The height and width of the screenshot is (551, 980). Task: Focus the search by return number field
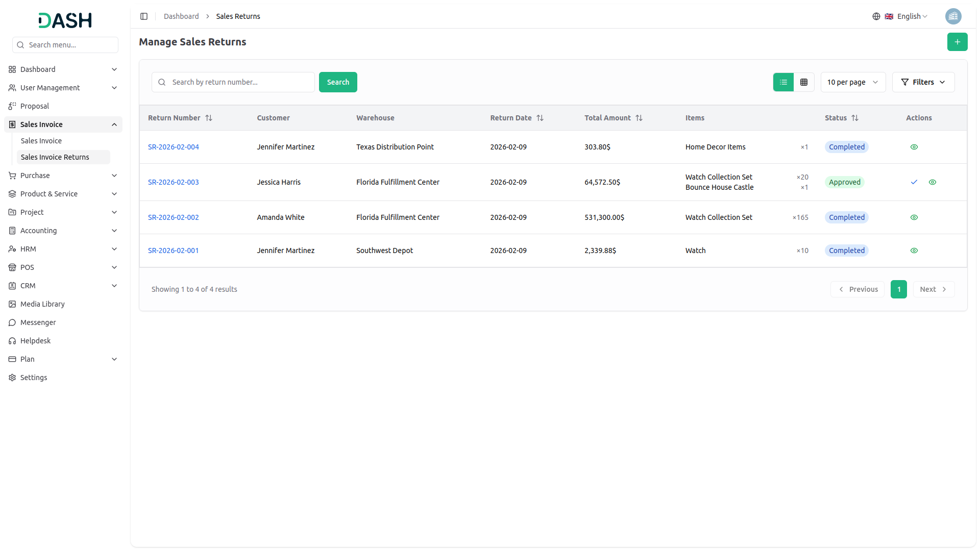[x=240, y=82]
